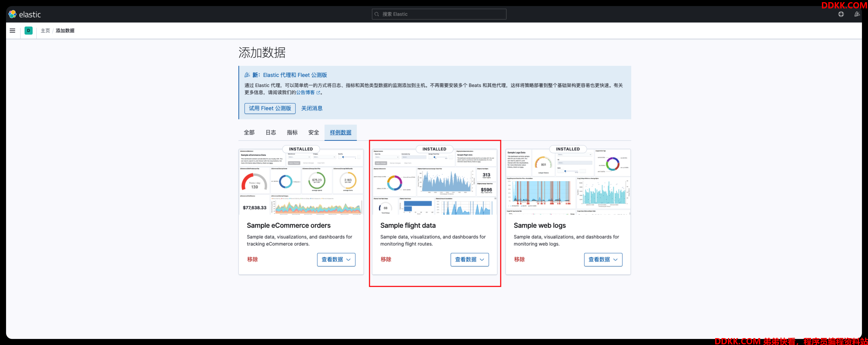Go to 主页 breadcrumb
This screenshot has width=868, height=345.
pyautogui.click(x=45, y=31)
